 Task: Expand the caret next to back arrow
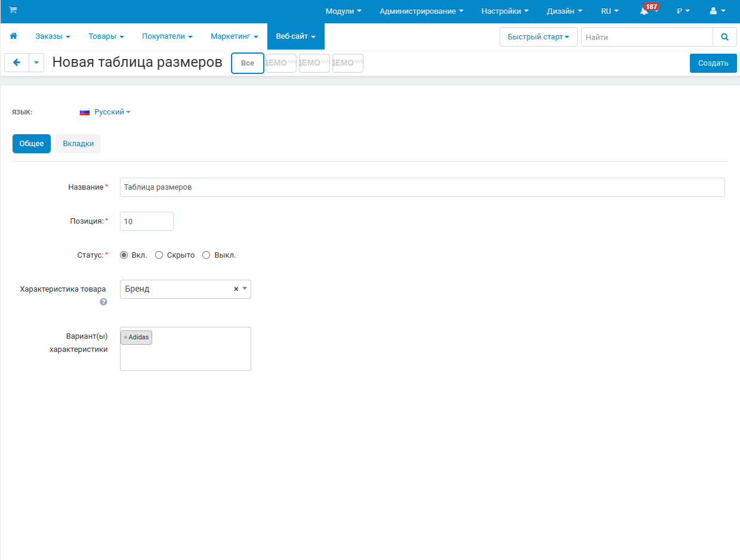pos(36,63)
